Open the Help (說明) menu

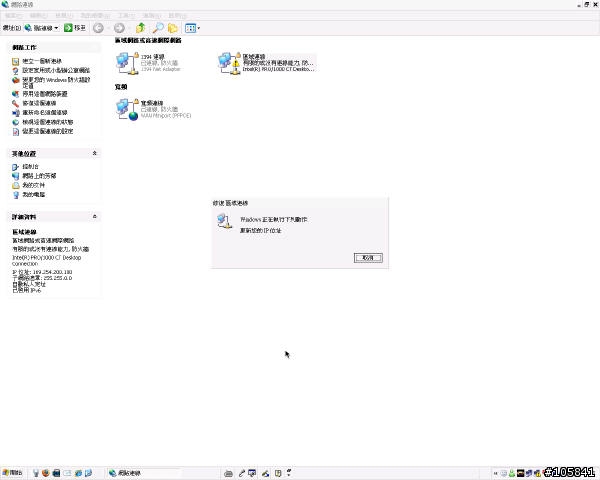(x=177, y=16)
